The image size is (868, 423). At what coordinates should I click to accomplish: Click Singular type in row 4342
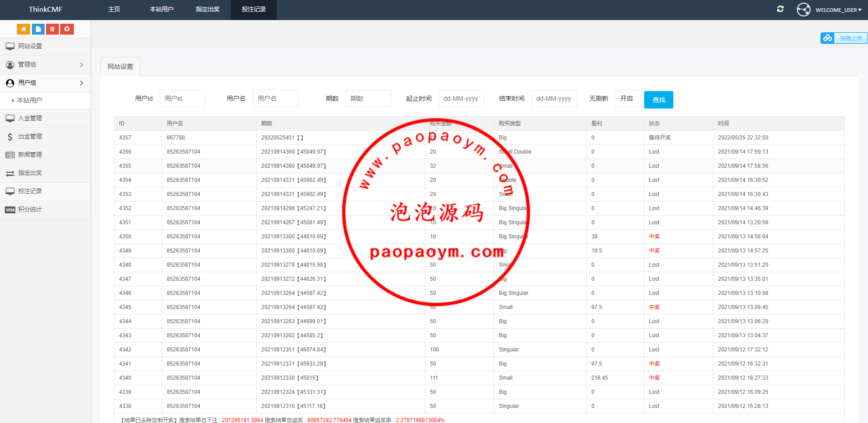point(509,350)
